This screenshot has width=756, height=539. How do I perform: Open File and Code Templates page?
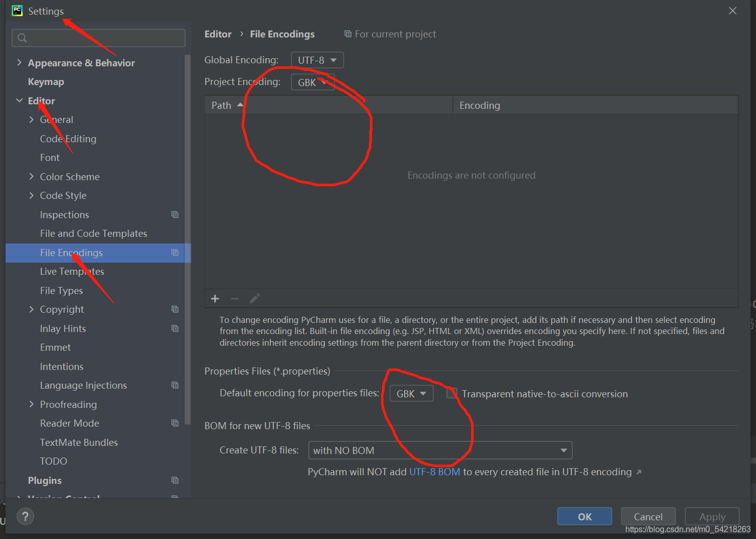pos(94,233)
